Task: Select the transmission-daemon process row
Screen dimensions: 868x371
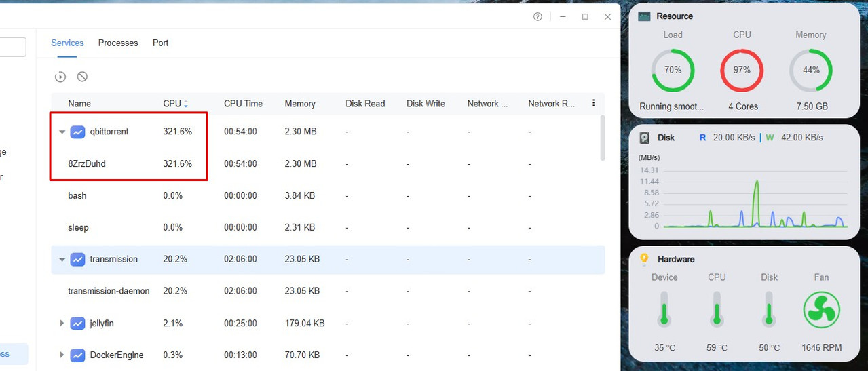Action: pos(328,291)
